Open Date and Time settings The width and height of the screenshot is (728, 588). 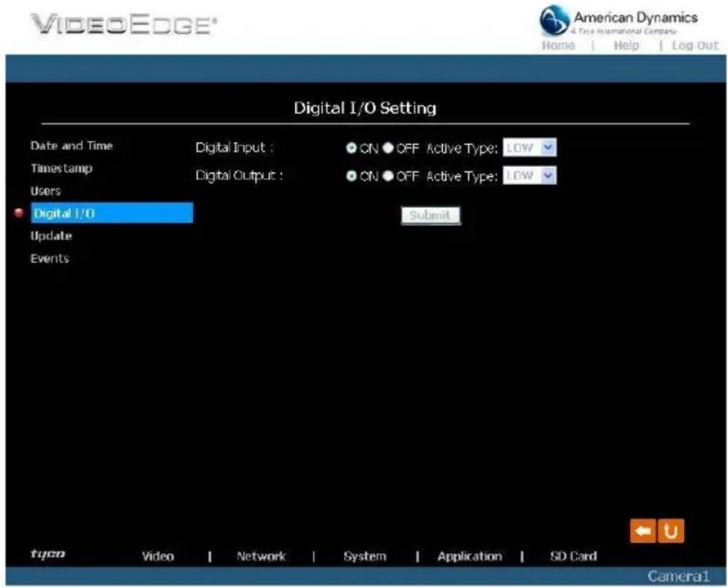click(72, 146)
